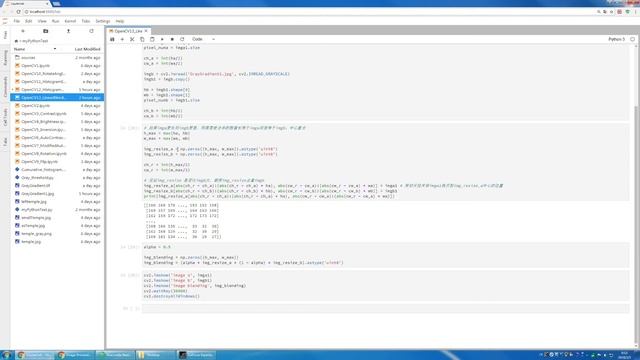This screenshot has height=360, width=640.
Task: Select OpenCV1.ipynb in the file list
Action: (x=57, y=66)
